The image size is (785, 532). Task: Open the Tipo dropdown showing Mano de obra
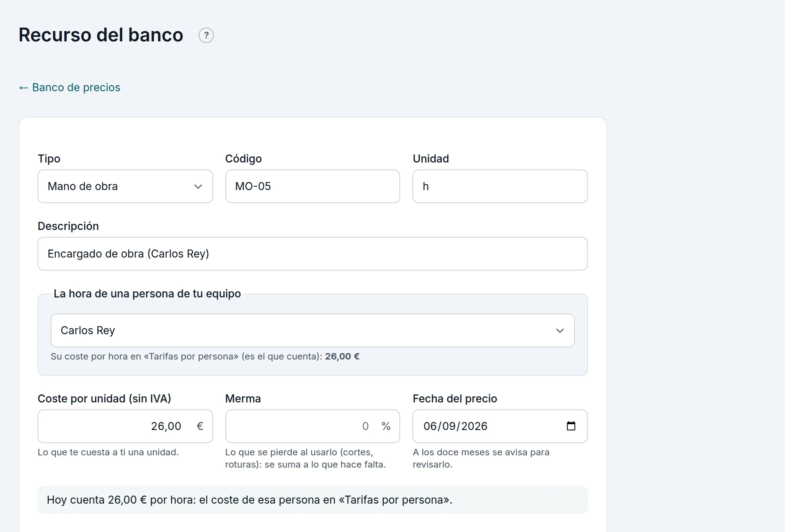pos(125,186)
